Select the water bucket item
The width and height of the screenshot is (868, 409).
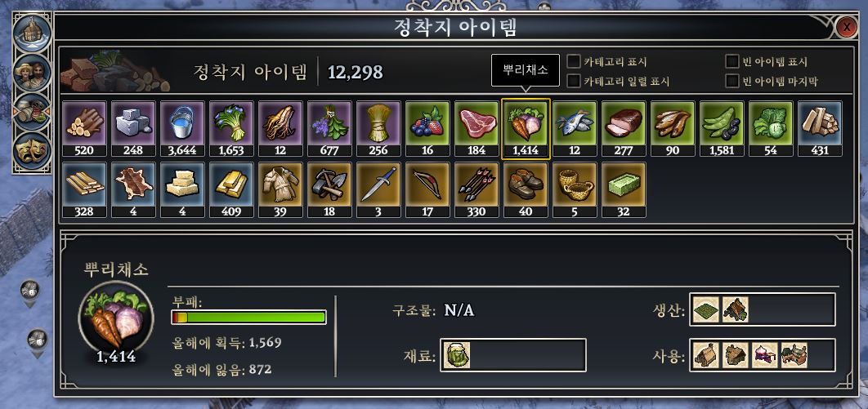[x=182, y=128]
